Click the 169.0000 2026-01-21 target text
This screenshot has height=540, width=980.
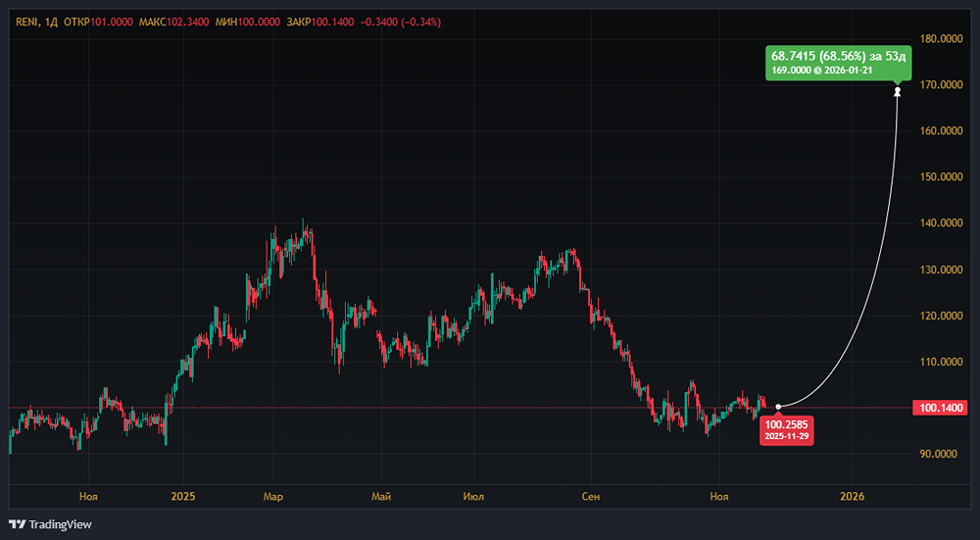(x=822, y=71)
